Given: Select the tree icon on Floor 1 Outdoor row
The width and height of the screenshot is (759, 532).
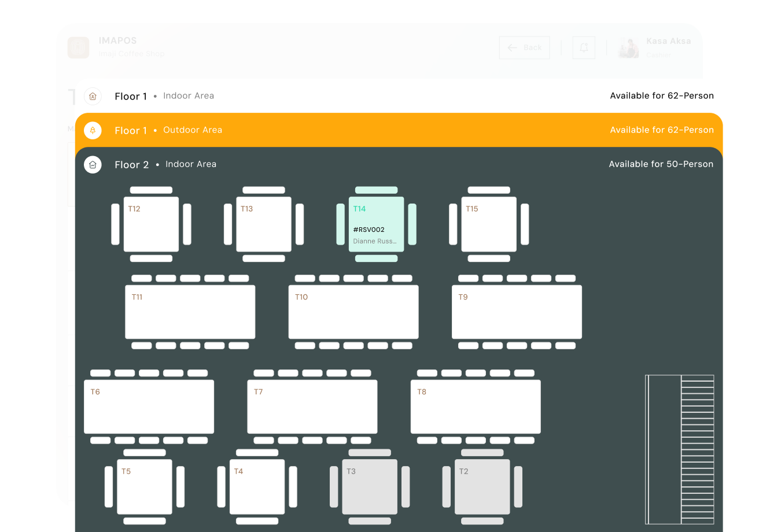Looking at the screenshot, I should pyautogui.click(x=93, y=130).
